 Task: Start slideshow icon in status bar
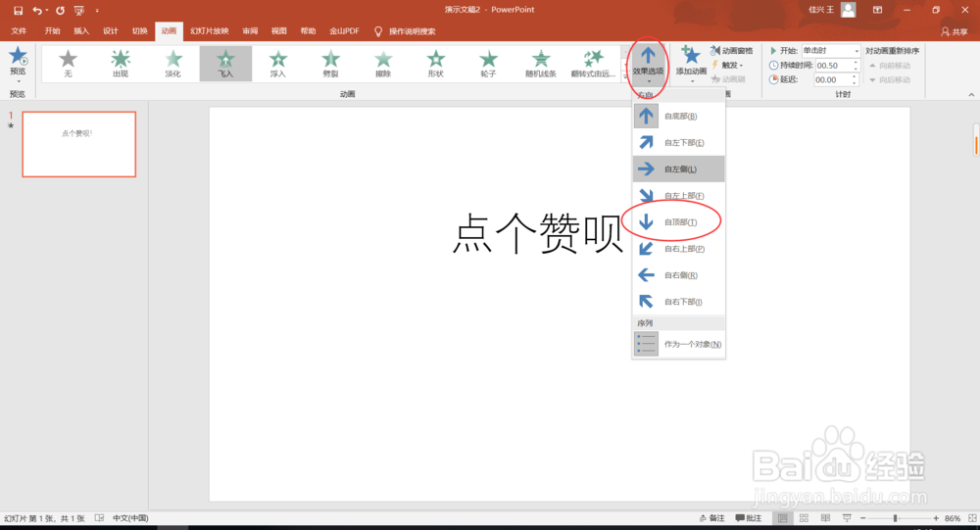pos(847,518)
